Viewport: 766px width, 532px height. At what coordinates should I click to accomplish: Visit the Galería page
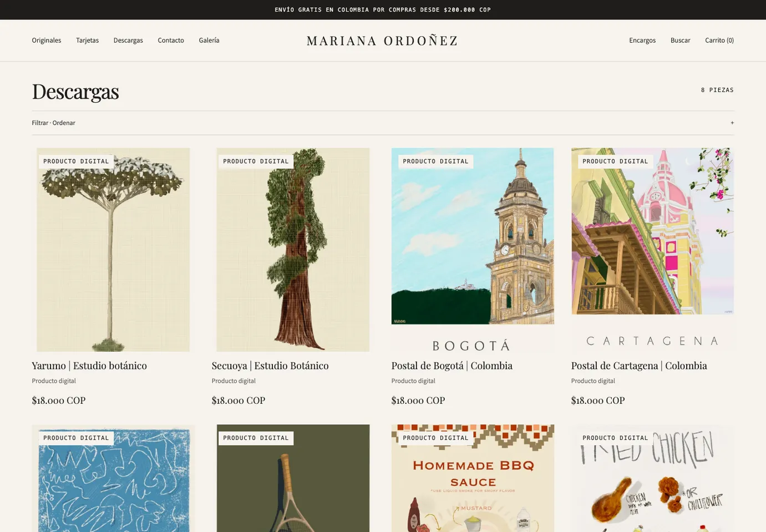coord(209,40)
